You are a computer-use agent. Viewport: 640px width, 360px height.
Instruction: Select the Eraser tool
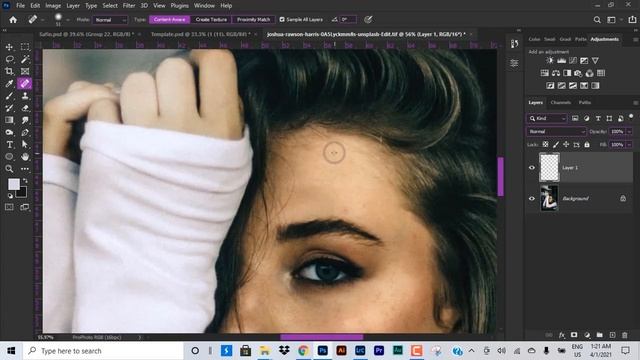(x=25, y=108)
